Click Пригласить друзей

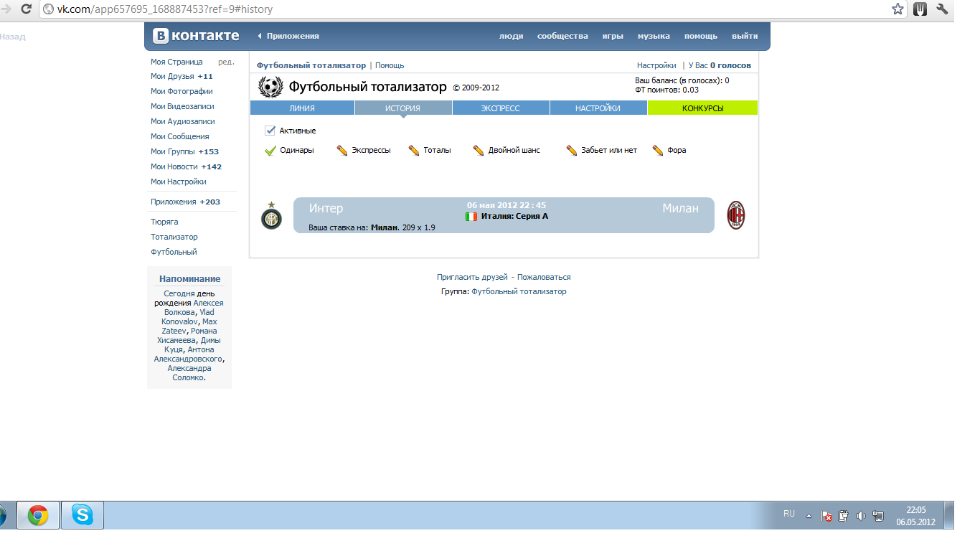[472, 277]
